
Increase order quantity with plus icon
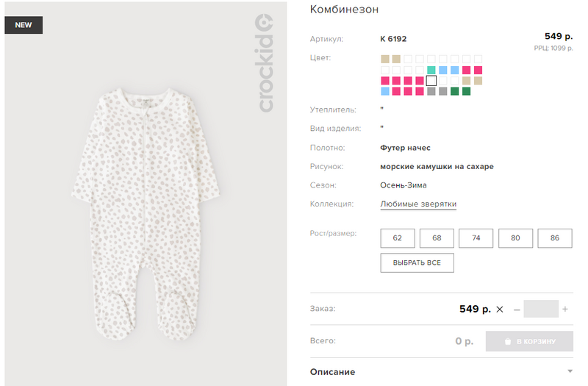point(565,310)
